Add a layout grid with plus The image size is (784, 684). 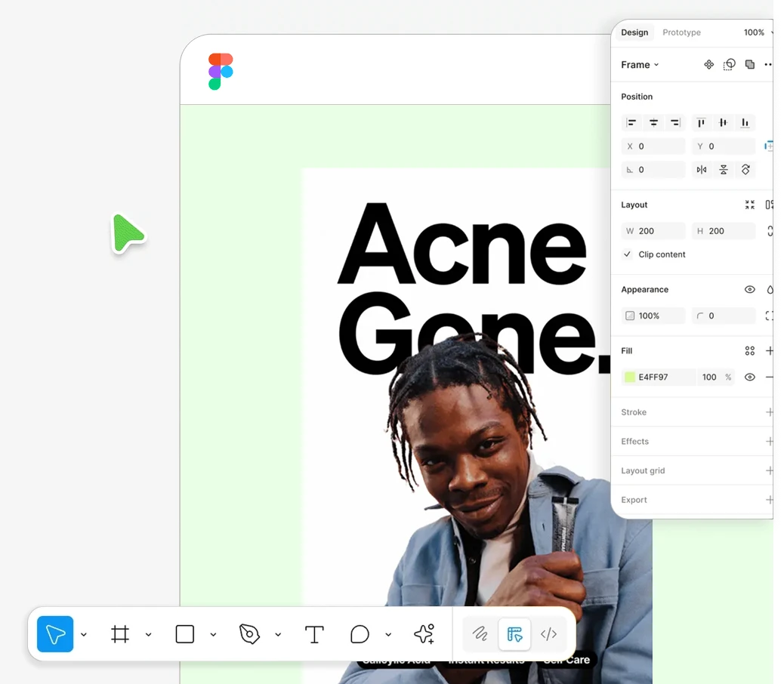pyautogui.click(x=769, y=470)
